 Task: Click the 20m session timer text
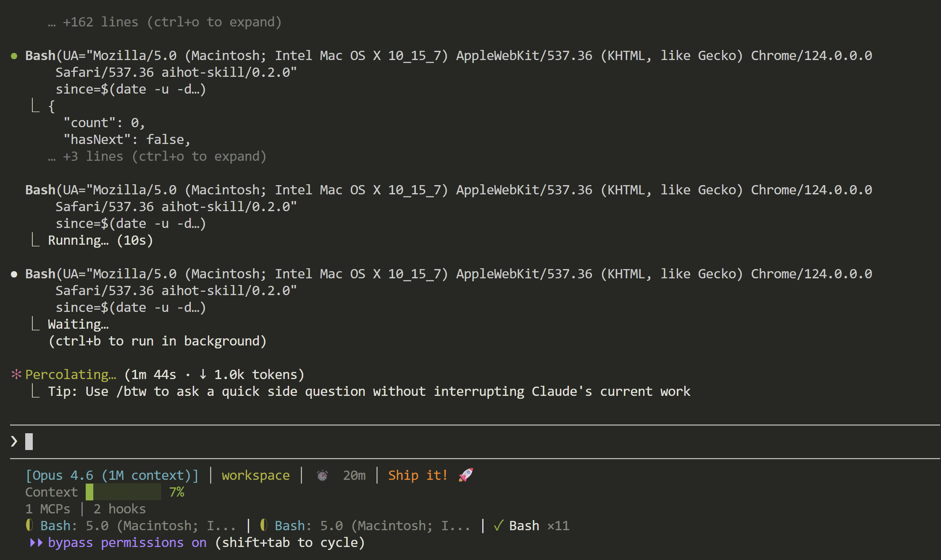[354, 475]
